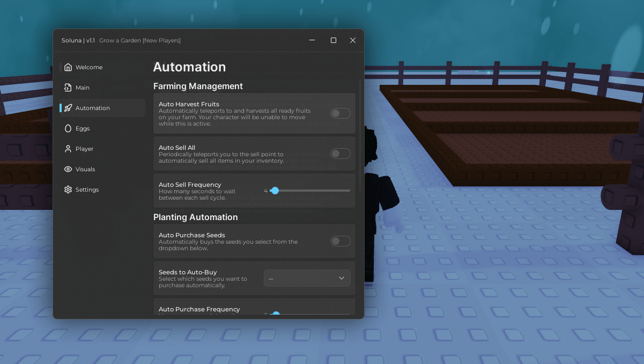The width and height of the screenshot is (644, 364).
Task: Switch to the Visuals tab
Action: pos(102,169)
